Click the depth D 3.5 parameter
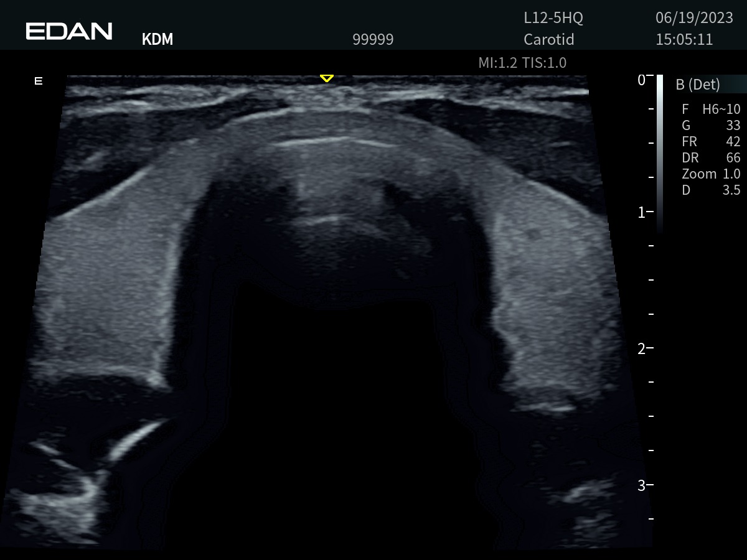 coord(711,190)
